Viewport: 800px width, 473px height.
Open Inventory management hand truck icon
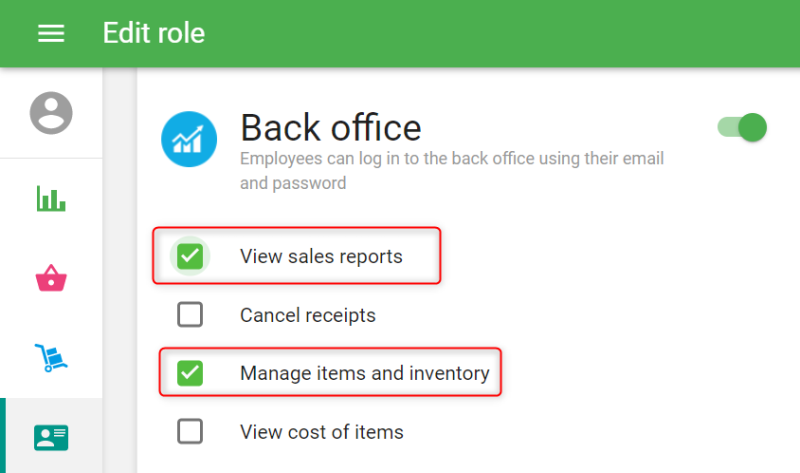pos(51,357)
